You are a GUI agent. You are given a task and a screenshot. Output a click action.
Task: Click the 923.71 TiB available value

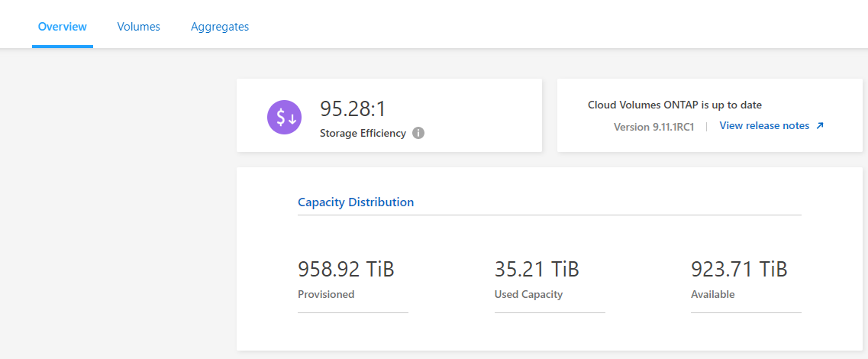tap(739, 269)
